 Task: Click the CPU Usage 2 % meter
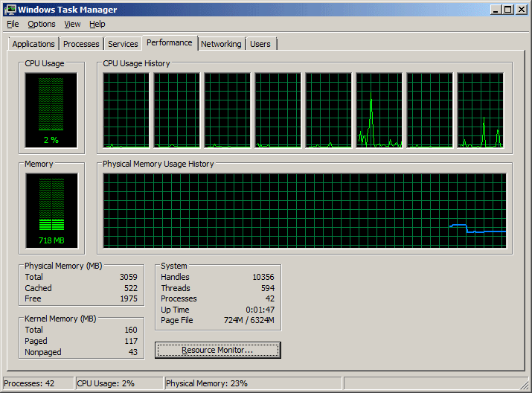(51, 110)
